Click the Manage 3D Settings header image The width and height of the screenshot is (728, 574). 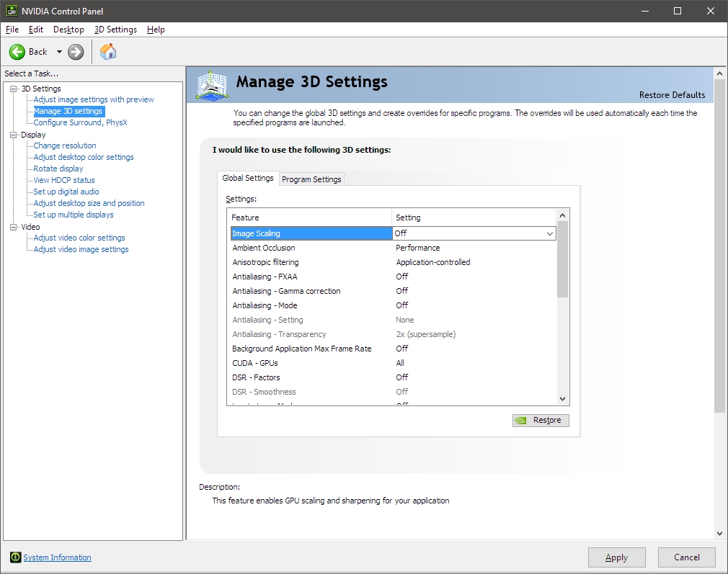click(212, 85)
